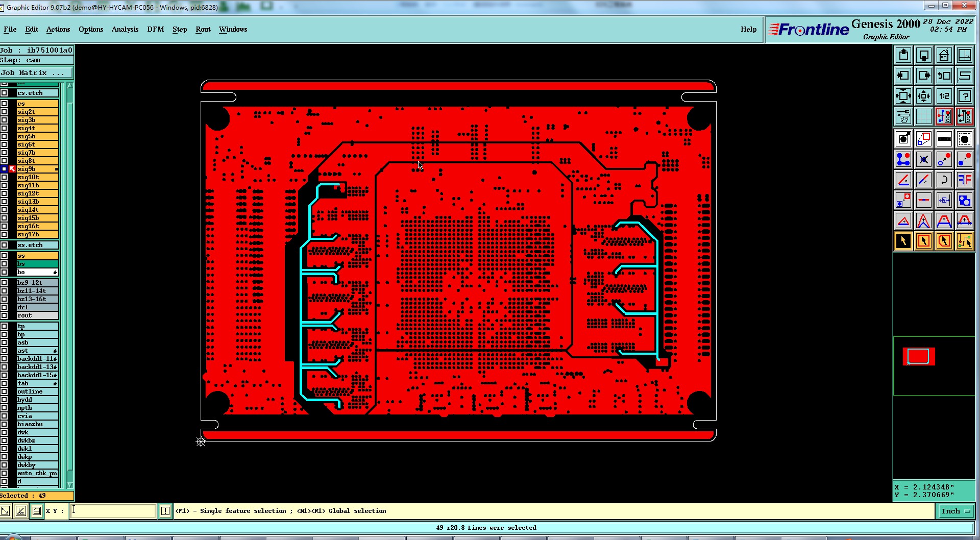The image size is (980, 540).
Task: Click the ruler measure tool icon
Action: (944, 139)
